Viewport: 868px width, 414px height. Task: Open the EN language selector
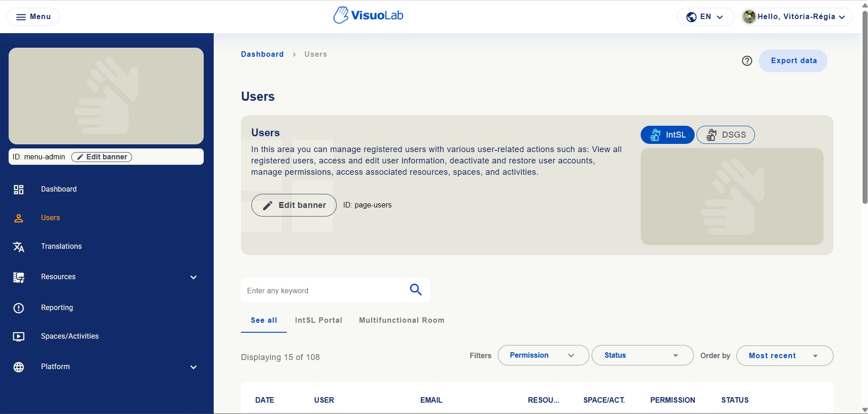(x=705, y=17)
